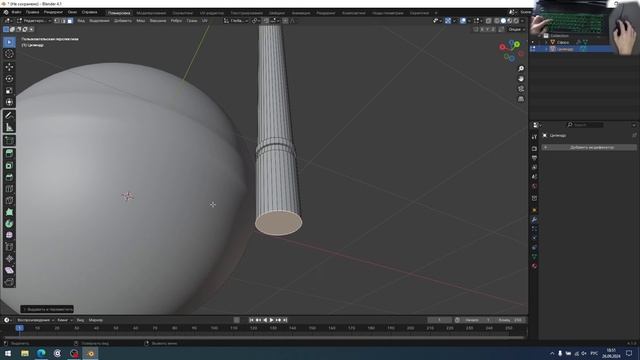Click the pan view hand gizmo
The width and height of the screenshot is (640, 360).
point(521,79)
